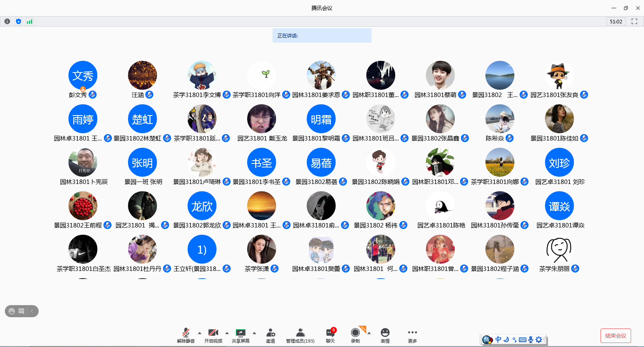This screenshot has height=347, width=644.
Task: Select 彭文秀 participant avatar
Action: 83,75
